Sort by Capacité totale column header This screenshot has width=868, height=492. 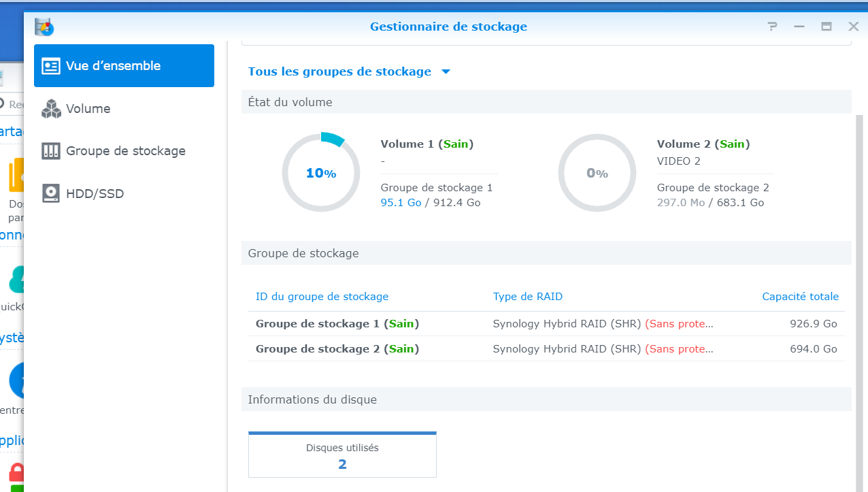pos(800,297)
